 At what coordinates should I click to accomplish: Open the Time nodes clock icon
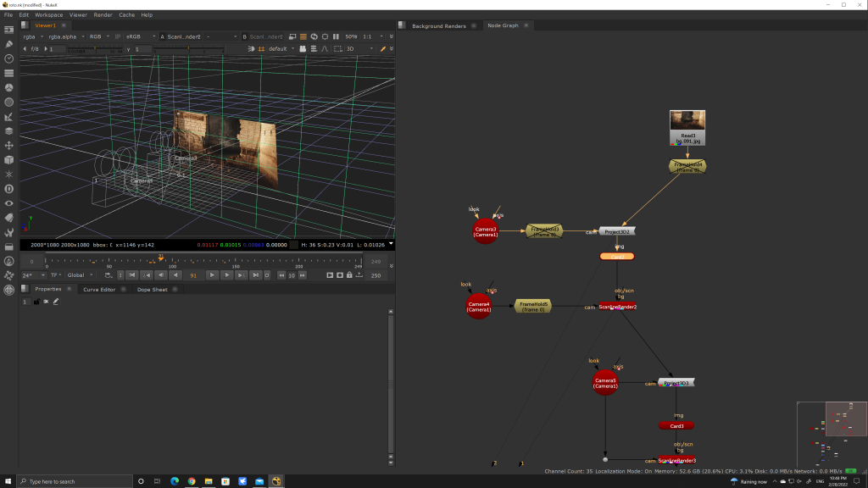[x=8, y=58]
